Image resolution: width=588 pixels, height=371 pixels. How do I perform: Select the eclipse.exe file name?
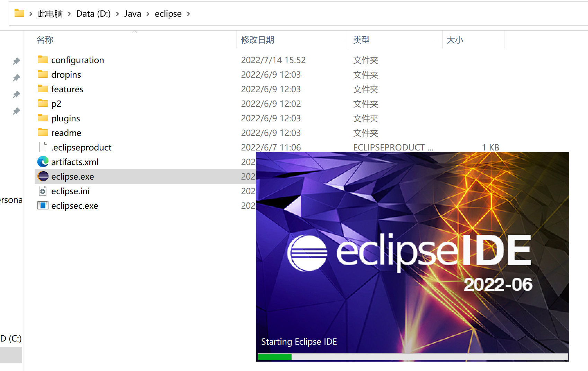[73, 176]
